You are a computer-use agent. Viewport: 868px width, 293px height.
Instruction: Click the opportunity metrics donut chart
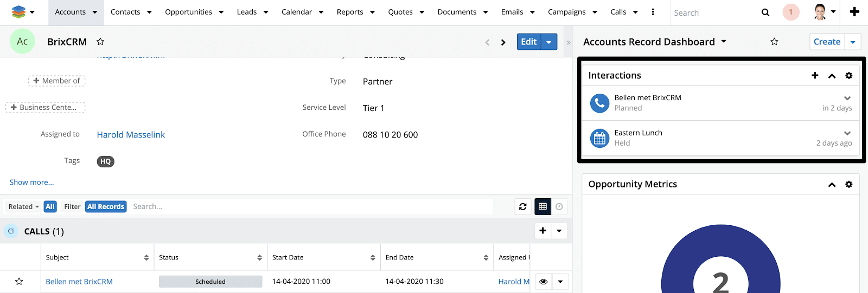[720, 260]
